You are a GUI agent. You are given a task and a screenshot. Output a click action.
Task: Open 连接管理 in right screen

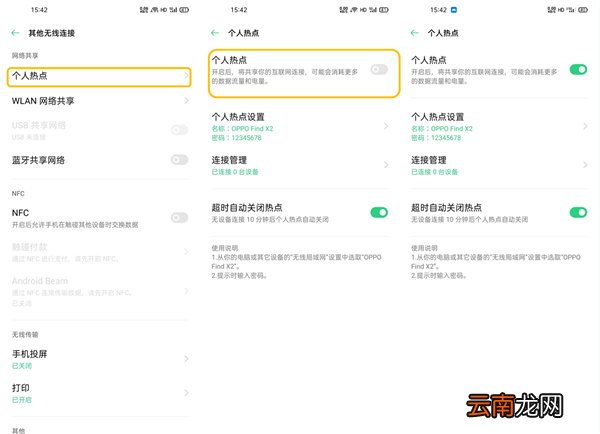point(500,165)
